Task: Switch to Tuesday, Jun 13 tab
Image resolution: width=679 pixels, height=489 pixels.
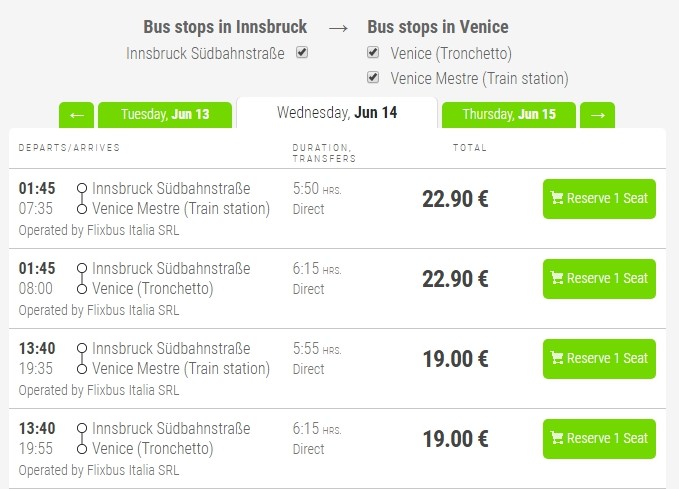Action: pyautogui.click(x=165, y=115)
